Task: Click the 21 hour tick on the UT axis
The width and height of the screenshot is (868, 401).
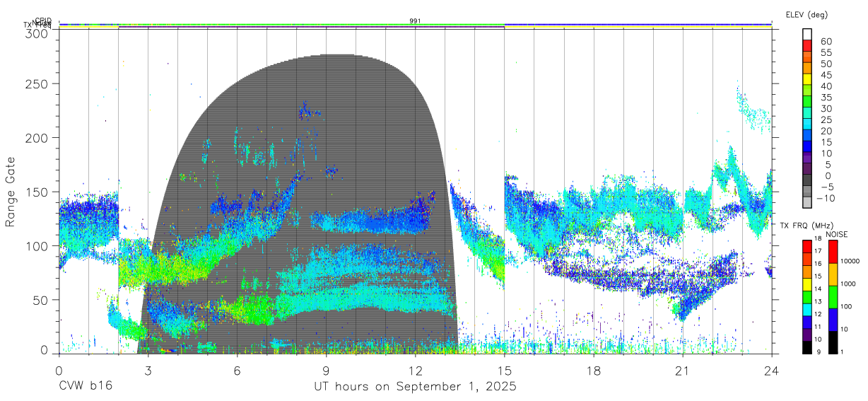Action: click(x=682, y=370)
